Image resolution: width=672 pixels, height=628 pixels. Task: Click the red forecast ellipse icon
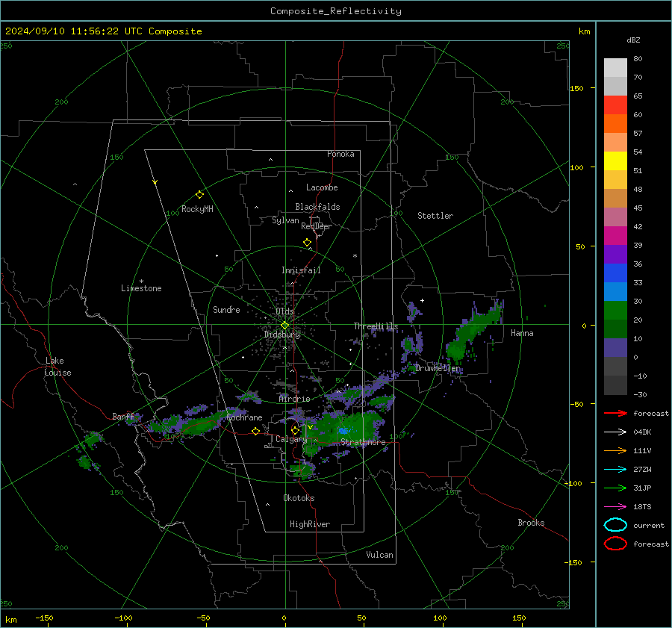pyautogui.click(x=615, y=544)
